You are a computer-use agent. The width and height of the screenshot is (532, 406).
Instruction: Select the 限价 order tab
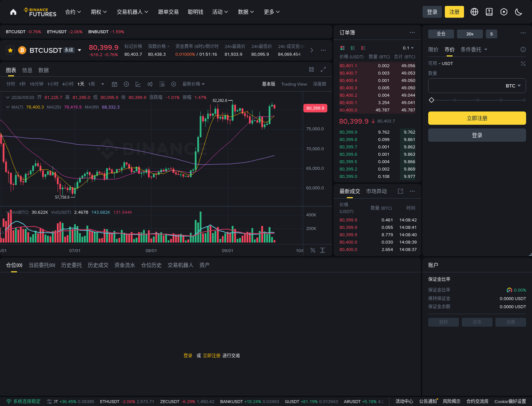click(x=433, y=49)
